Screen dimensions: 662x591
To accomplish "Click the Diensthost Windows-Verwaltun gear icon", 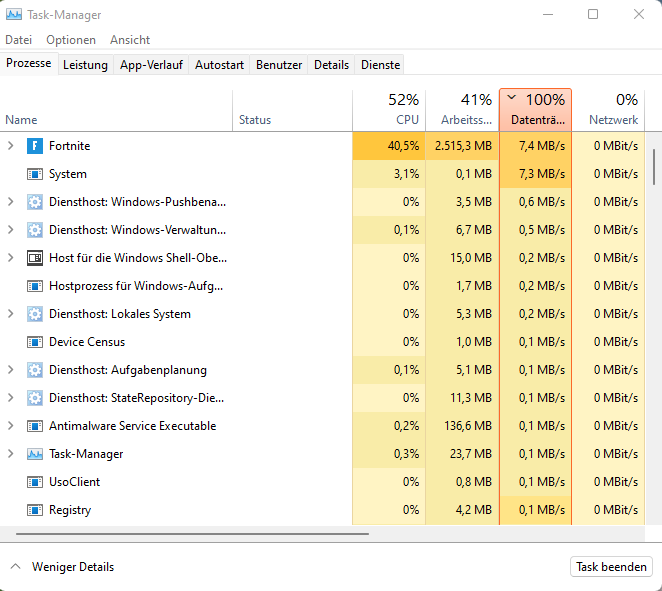I will click(35, 230).
